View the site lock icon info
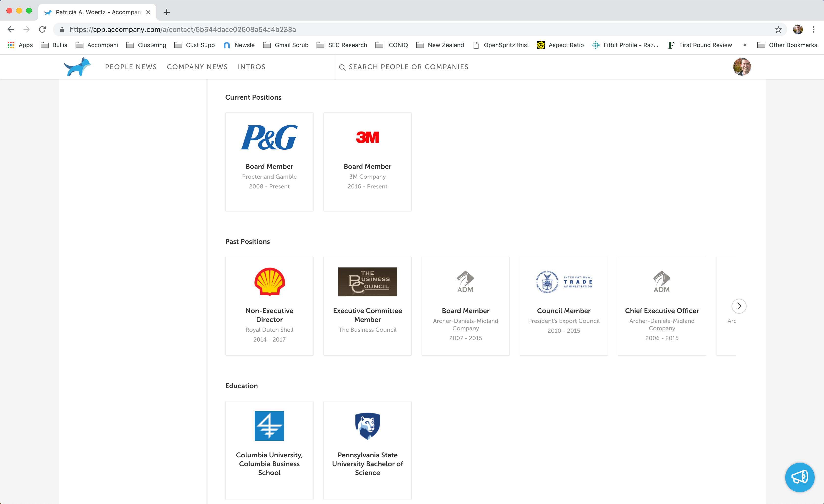 tap(62, 29)
